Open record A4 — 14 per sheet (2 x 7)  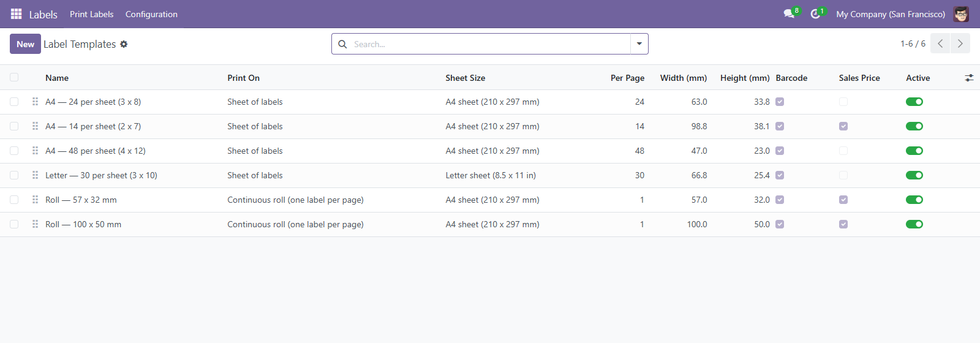pos(93,126)
